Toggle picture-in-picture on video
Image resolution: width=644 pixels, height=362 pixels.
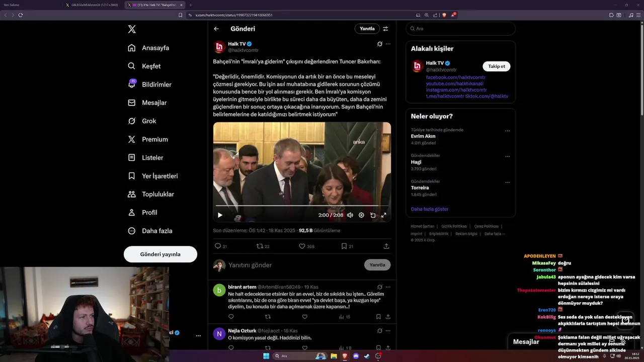(373, 215)
